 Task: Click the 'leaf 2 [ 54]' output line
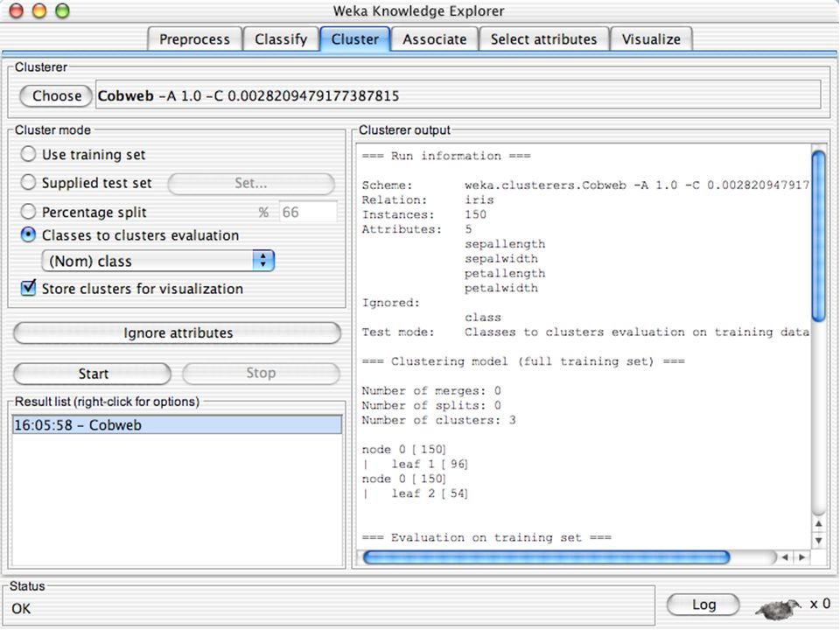(x=429, y=493)
